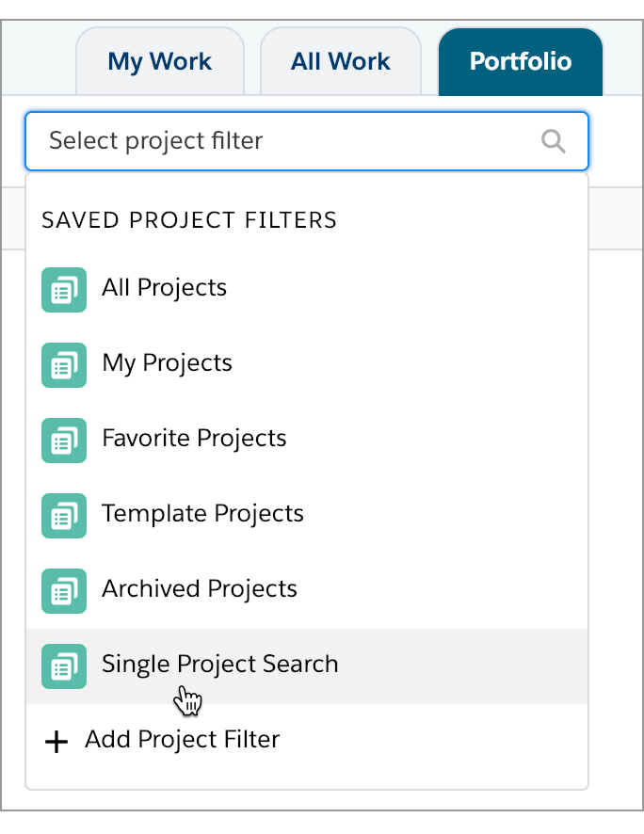Image resolution: width=644 pixels, height=834 pixels.
Task: Click the magnifying glass search icon
Action: tap(553, 141)
